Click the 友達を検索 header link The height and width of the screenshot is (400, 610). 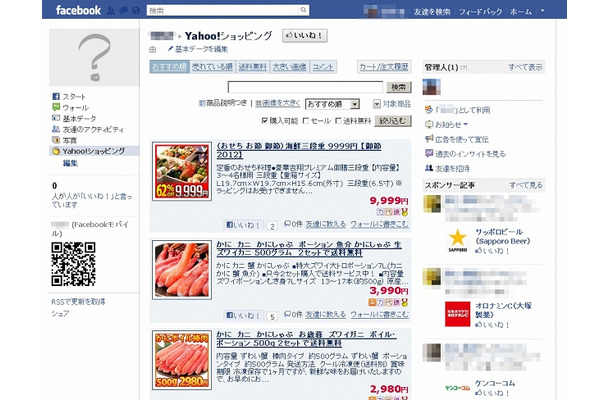pyautogui.click(x=432, y=12)
